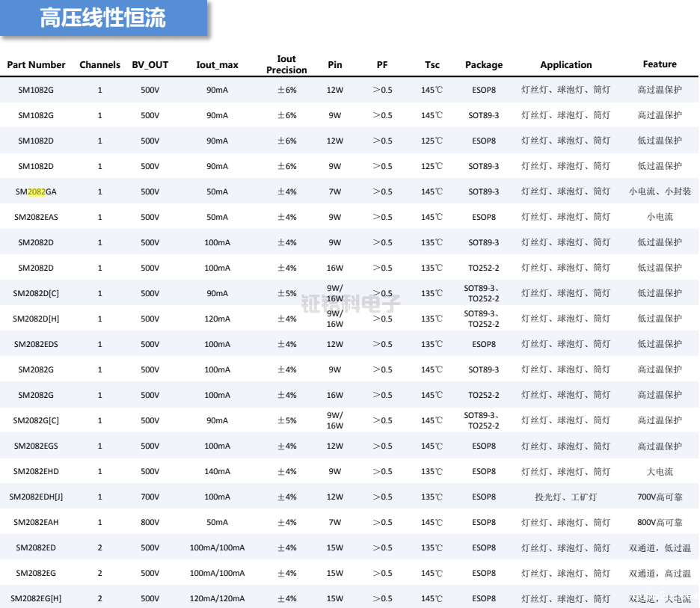Select the SM2082EG[H] bottom row
Image resolution: width=700 pixels, height=608 pixels.
[36, 598]
